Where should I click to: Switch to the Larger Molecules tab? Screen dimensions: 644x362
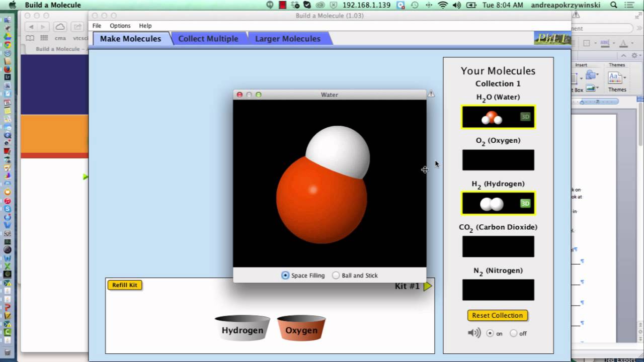[x=288, y=39]
